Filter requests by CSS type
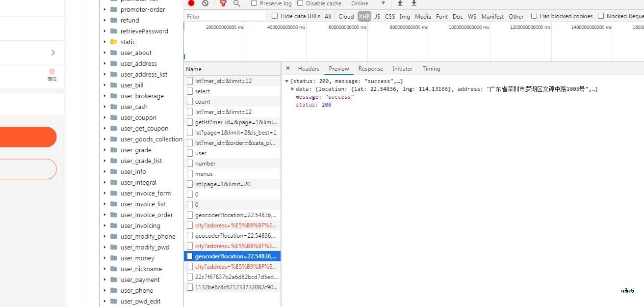Viewport: 644px width, 307px height. click(x=390, y=16)
